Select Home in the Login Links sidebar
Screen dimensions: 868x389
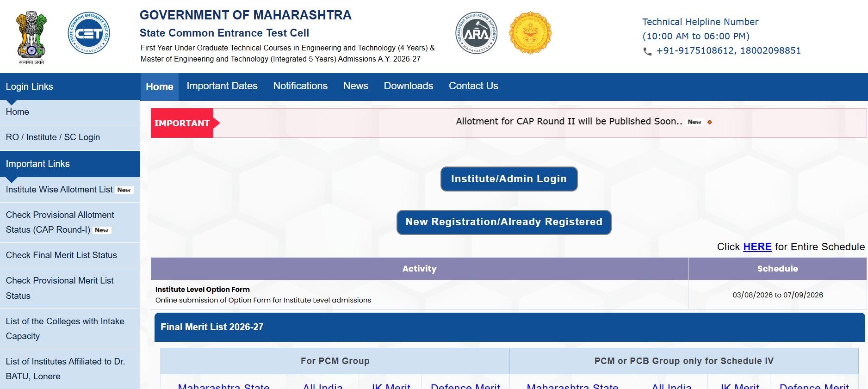(70, 112)
